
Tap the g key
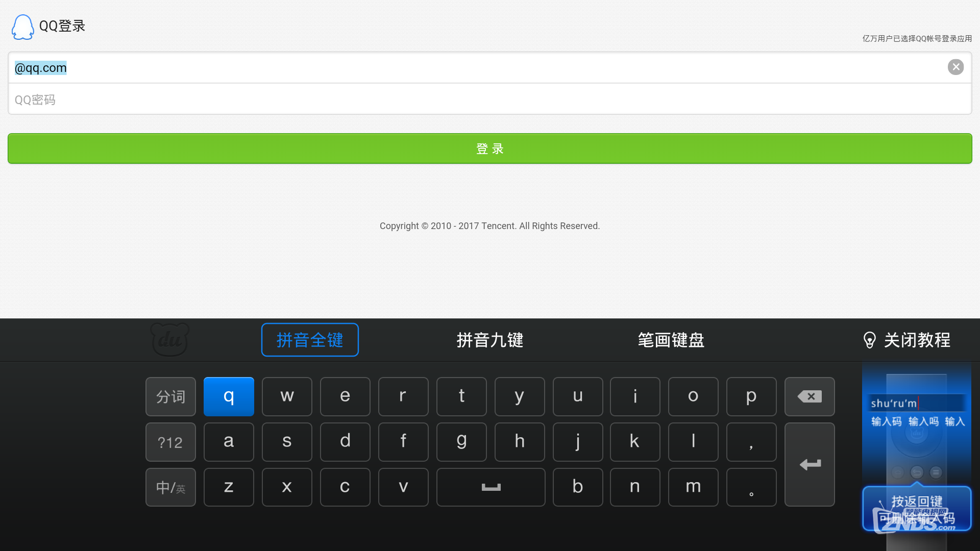click(x=461, y=442)
